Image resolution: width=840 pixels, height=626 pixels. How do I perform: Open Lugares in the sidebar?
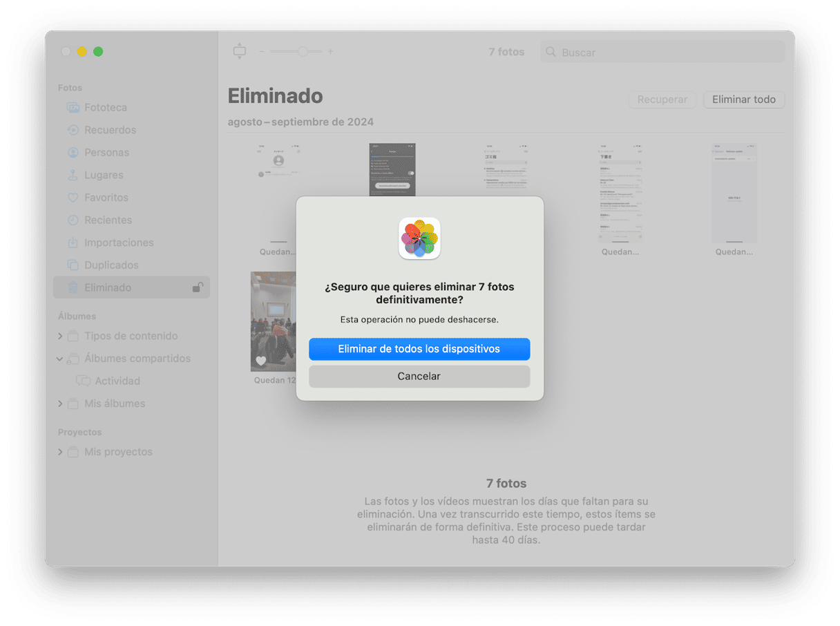(131, 175)
